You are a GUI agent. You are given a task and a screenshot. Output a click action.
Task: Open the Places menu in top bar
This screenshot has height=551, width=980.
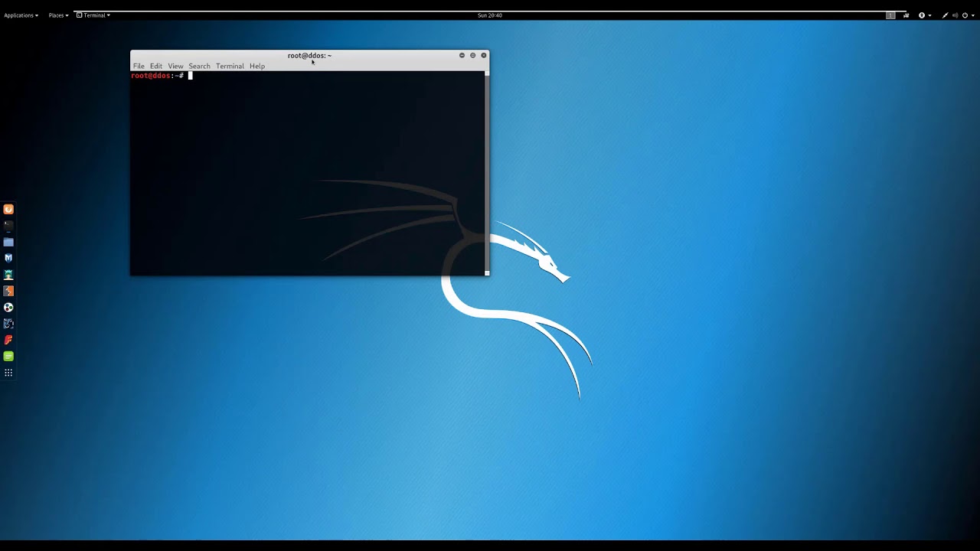coord(58,15)
